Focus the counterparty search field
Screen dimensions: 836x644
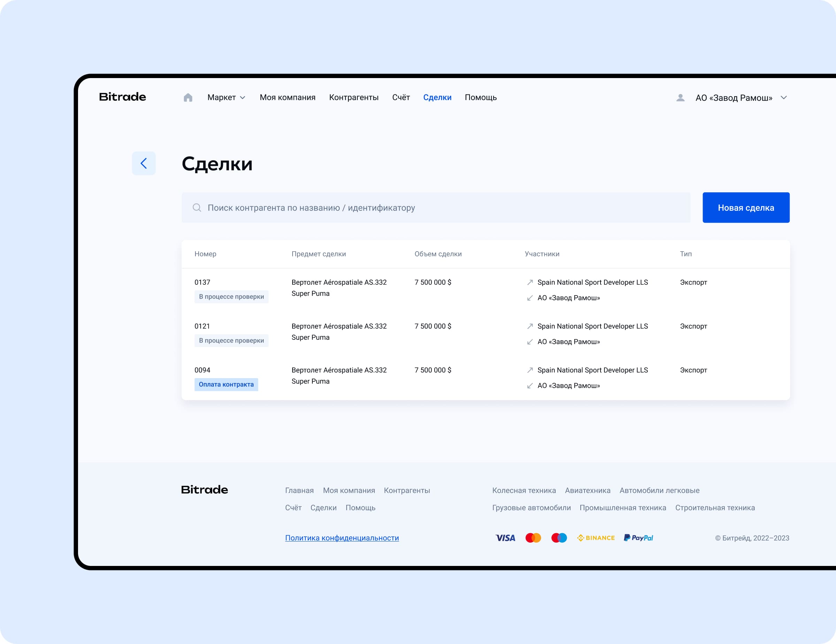[436, 207]
